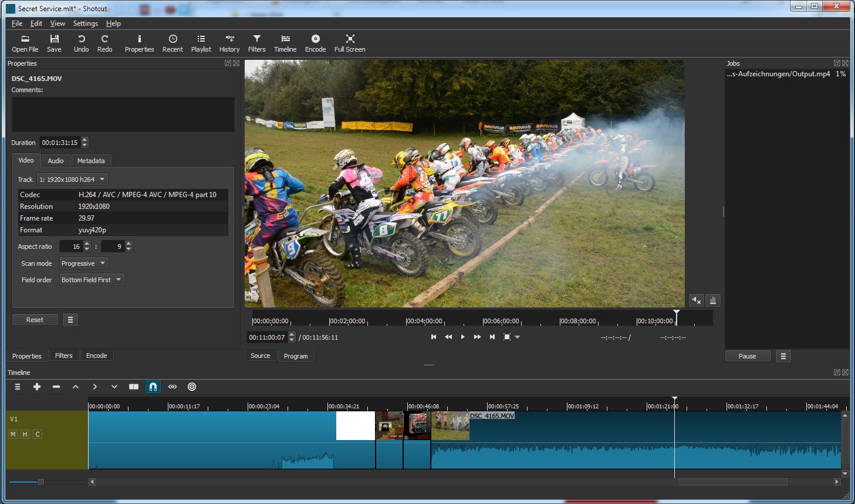Mute track V1 with the M button
The width and height of the screenshot is (855, 504).
coord(12,434)
